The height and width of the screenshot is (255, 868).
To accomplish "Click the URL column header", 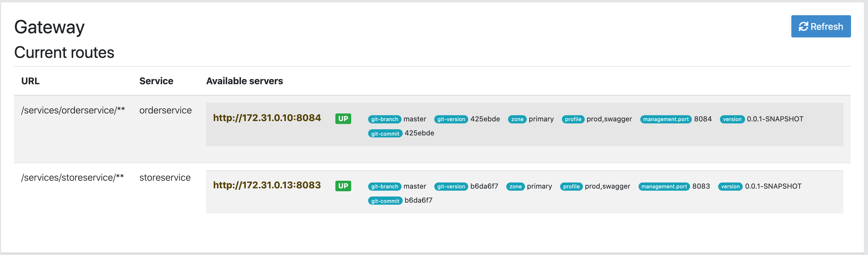I will click(30, 81).
